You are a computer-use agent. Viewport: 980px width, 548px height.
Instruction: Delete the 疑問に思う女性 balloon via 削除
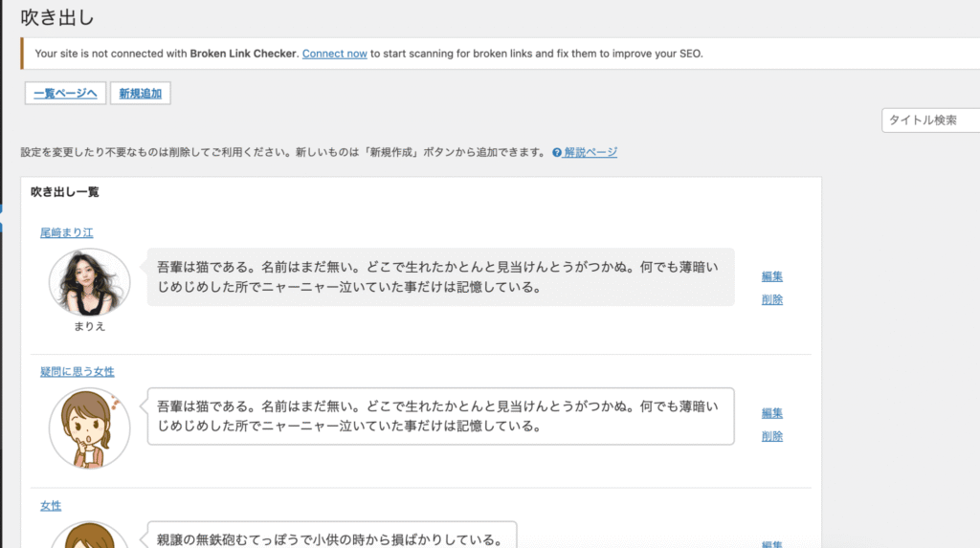click(x=772, y=436)
